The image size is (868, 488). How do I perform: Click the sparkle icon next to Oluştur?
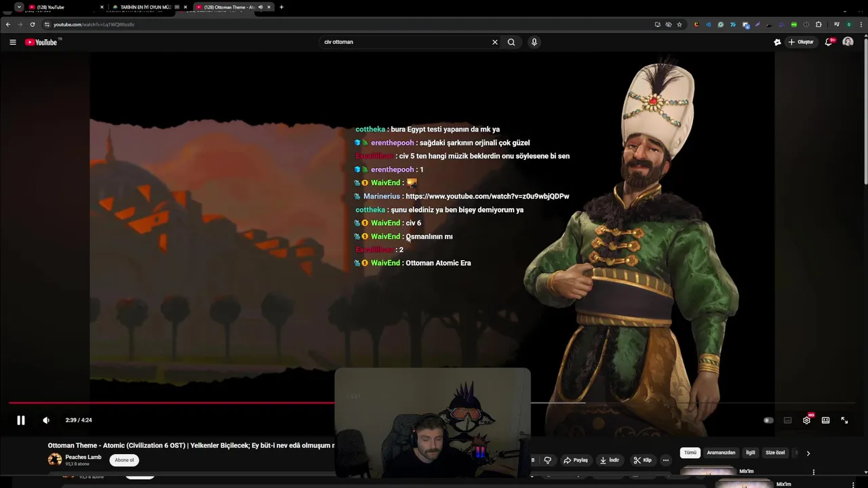tap(777, 42)
